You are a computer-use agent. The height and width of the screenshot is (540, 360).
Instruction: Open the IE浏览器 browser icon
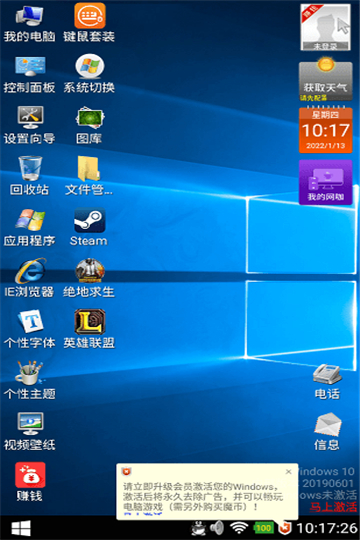tap(30, 278)
